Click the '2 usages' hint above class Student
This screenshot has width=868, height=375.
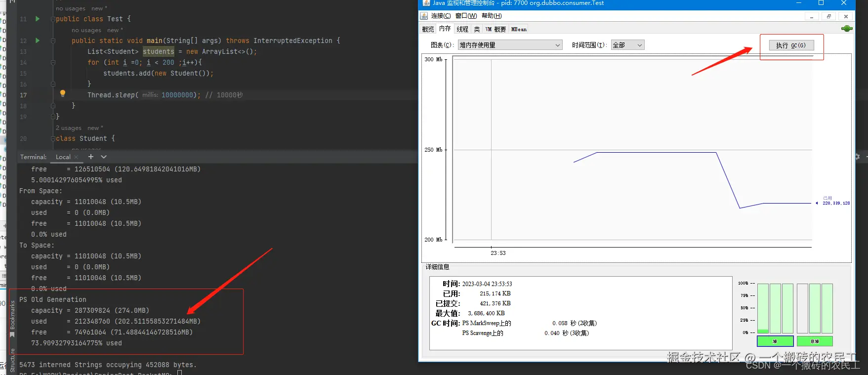tap(69, 128)
